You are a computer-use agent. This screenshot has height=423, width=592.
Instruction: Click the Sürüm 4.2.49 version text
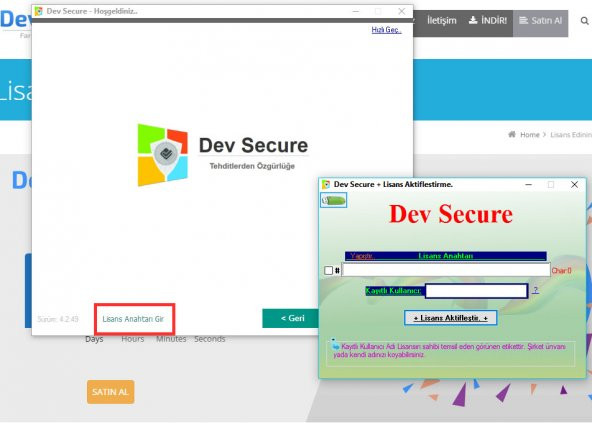58,319
